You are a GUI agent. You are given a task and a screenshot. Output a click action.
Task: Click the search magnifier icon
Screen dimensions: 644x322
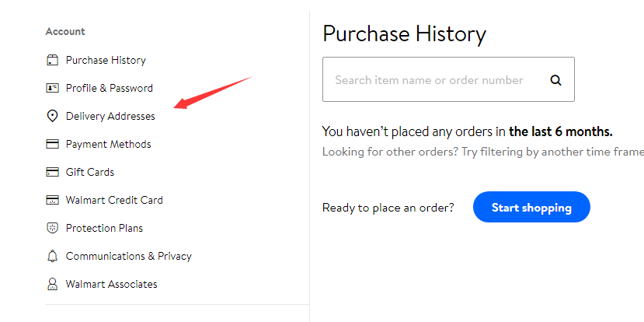tap(555, 80)
